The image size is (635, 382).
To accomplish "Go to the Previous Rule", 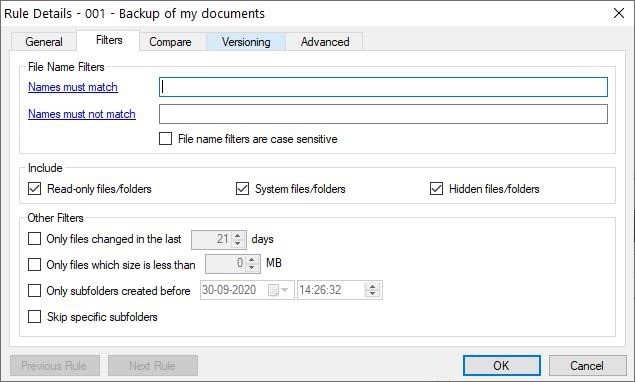I will tap(55, 366).
